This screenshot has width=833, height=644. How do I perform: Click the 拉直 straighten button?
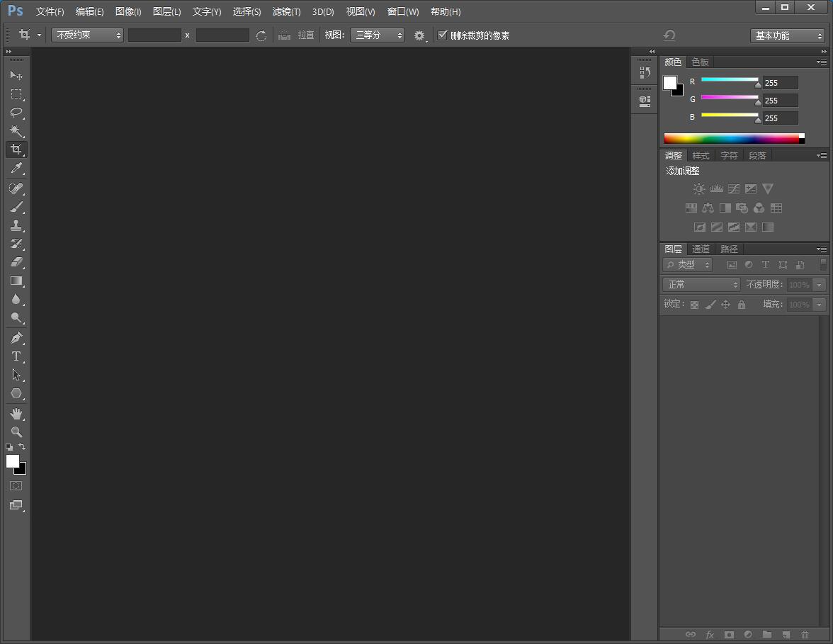(x=296, y=35)
